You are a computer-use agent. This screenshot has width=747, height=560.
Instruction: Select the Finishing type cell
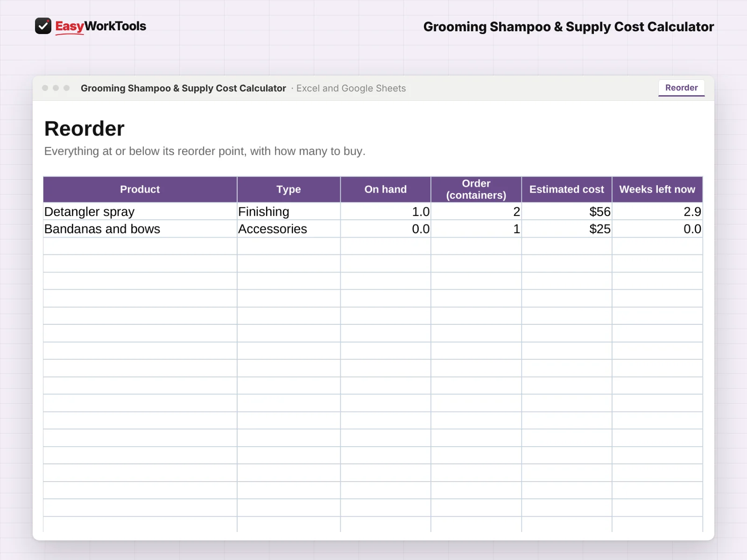click(289, 211)
